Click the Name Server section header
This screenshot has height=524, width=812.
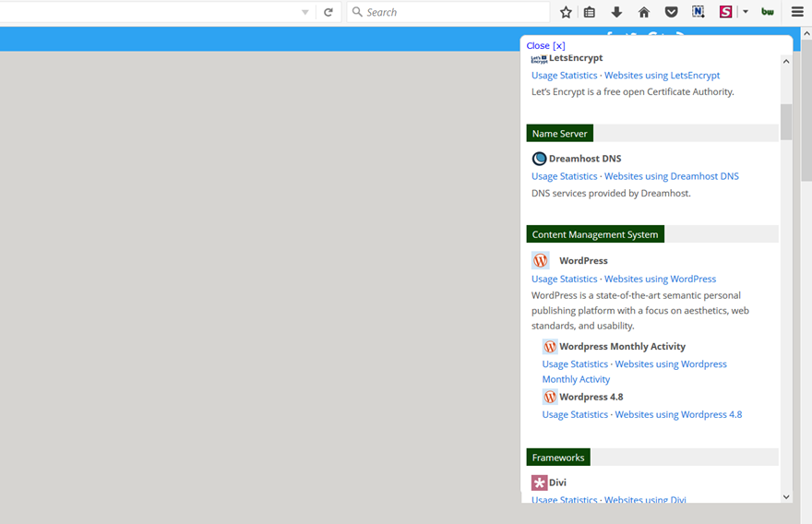560,133
